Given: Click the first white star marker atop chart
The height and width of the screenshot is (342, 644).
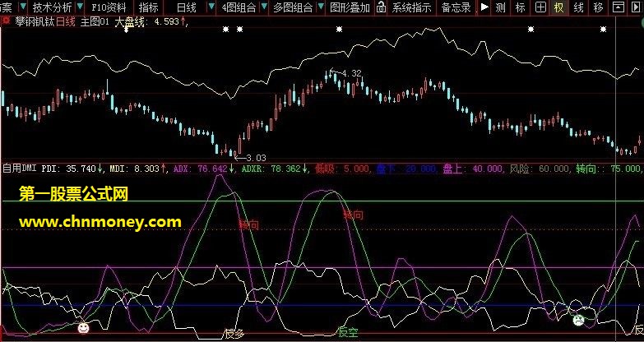Looking at the screenshot, I should click(225, 29).
